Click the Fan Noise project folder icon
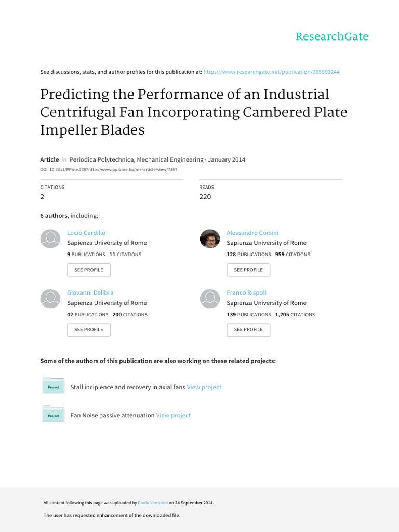 pos(53,415)
